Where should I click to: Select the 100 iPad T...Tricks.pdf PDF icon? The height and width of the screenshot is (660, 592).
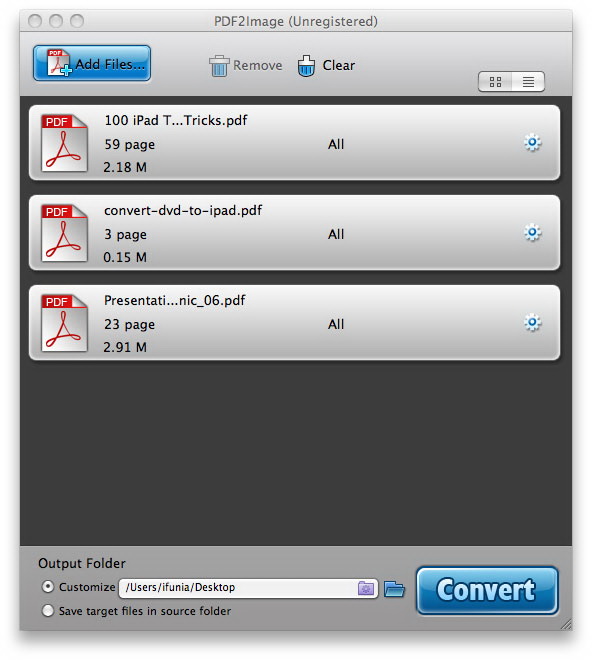[64, 143]
